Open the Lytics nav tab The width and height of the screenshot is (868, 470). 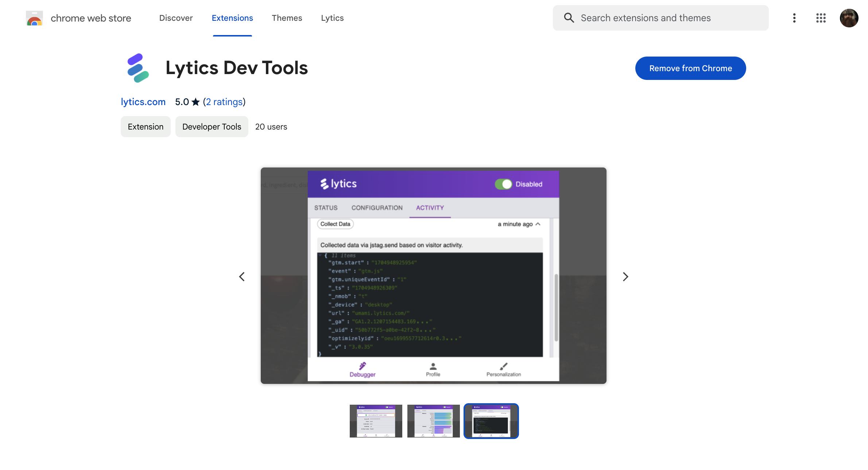click(x=332, y=18)
